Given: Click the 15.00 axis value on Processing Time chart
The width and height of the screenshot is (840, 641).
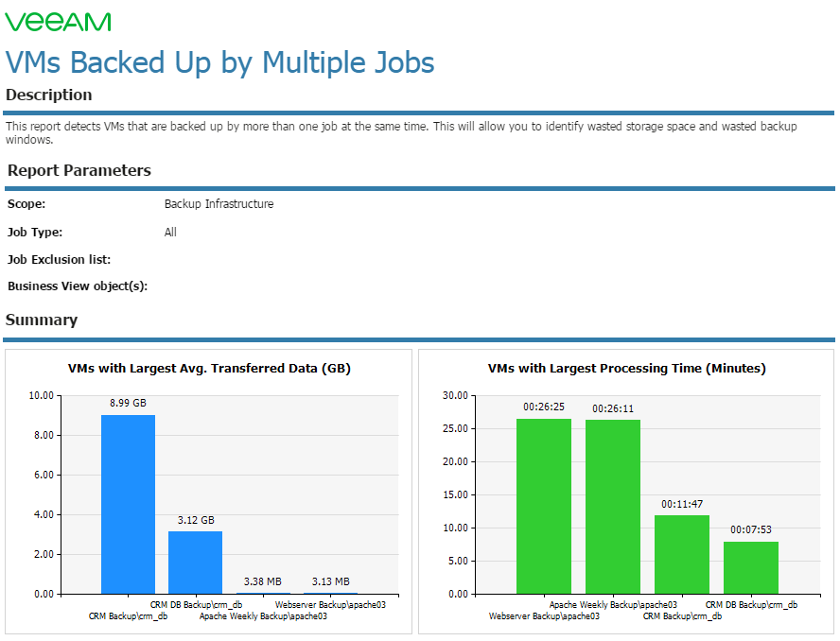Looking at the screenshot, I should (x=455, y=494).
